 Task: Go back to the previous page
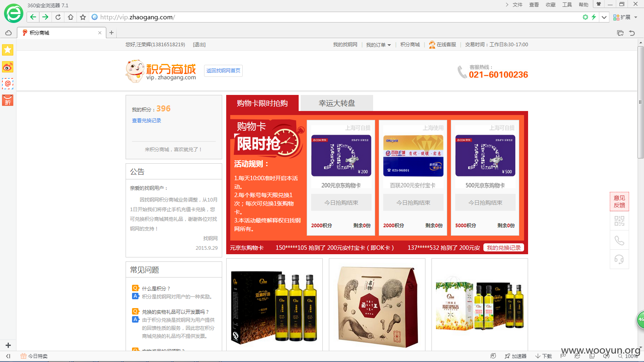pyautogui.click(x=33, y=17)
